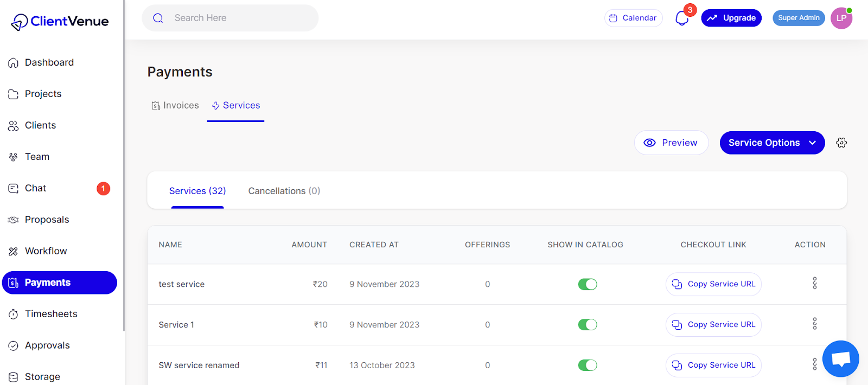868x385 pixels.
Task: Click the LP user avatar
Action: [x=841, y=18]
